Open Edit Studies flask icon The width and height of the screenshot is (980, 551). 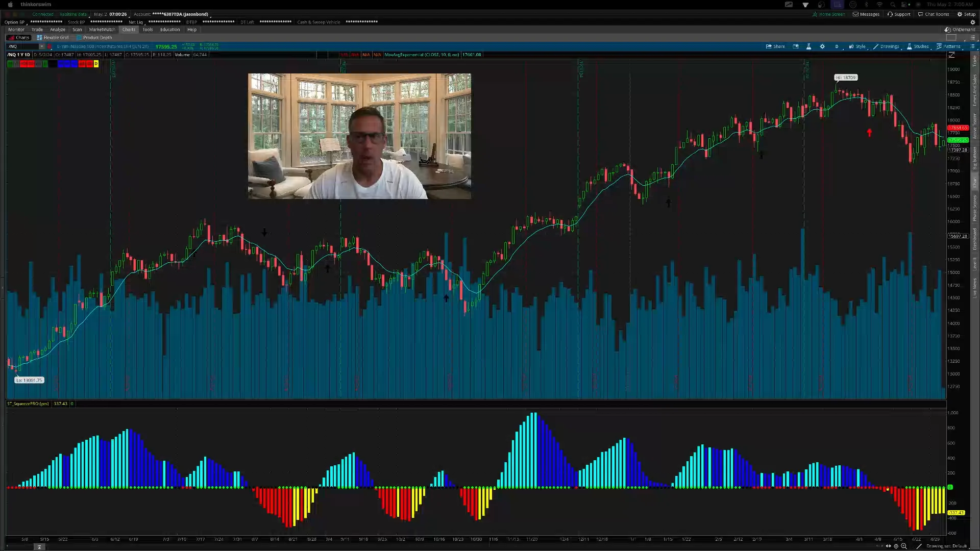click(x=808, y=46)
